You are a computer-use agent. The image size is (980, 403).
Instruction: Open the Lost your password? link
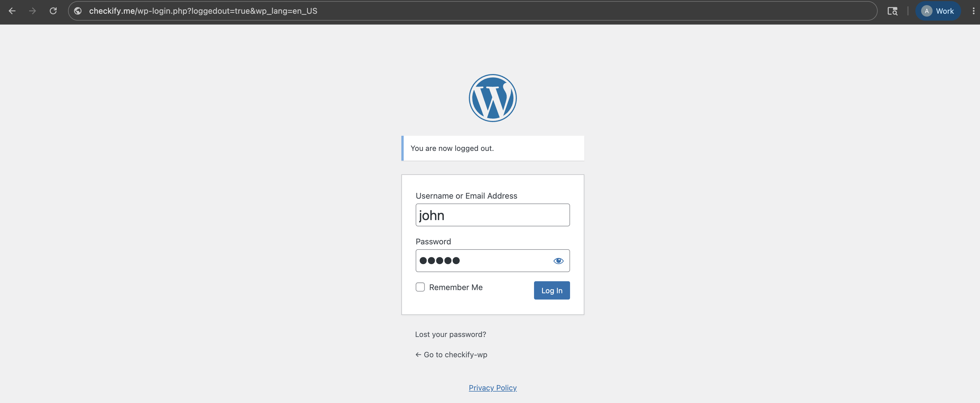click(451, 334)
